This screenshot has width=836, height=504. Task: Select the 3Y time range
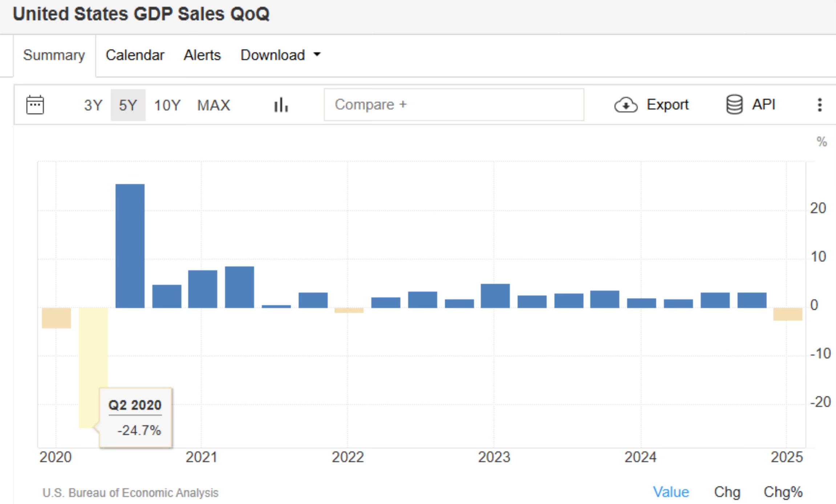click(x=93, y=105)
